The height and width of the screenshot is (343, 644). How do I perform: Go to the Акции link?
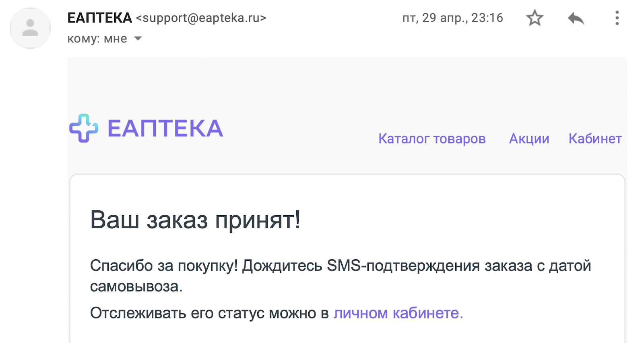(529, 139)
